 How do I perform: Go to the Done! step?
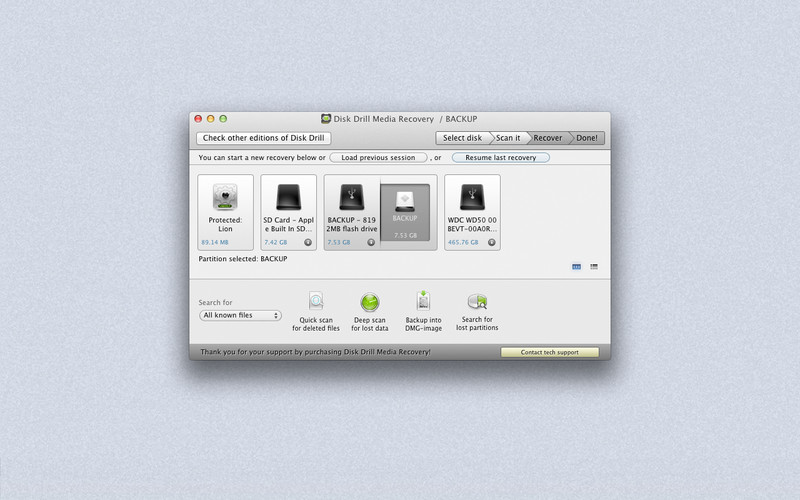[587, 138]
